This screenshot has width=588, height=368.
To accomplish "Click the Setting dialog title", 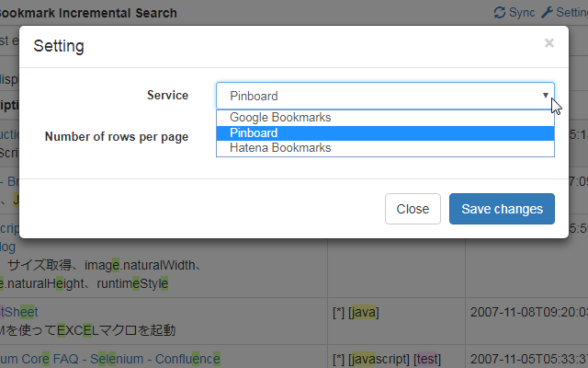I will [59, 46].
